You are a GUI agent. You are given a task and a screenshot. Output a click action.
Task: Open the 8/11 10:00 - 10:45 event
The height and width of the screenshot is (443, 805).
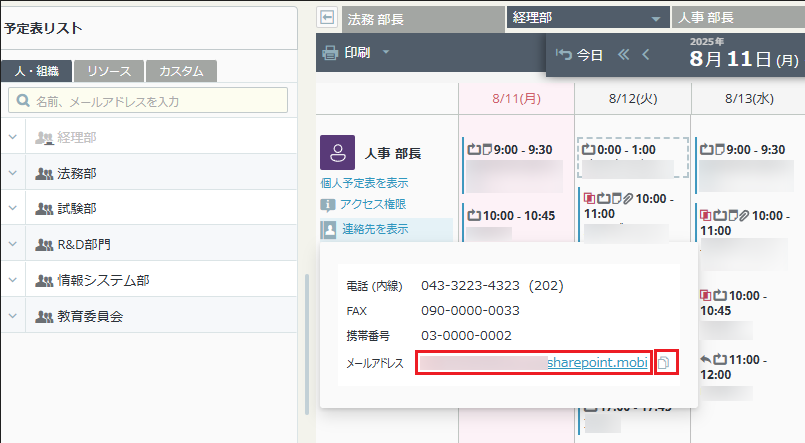(511, 222)
